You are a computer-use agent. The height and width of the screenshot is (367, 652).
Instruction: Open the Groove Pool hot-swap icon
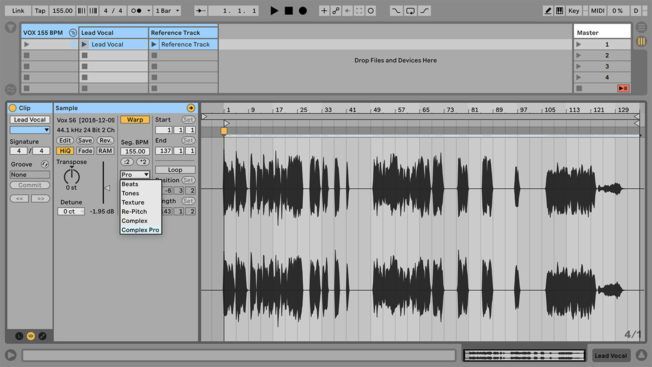point(44,164)
